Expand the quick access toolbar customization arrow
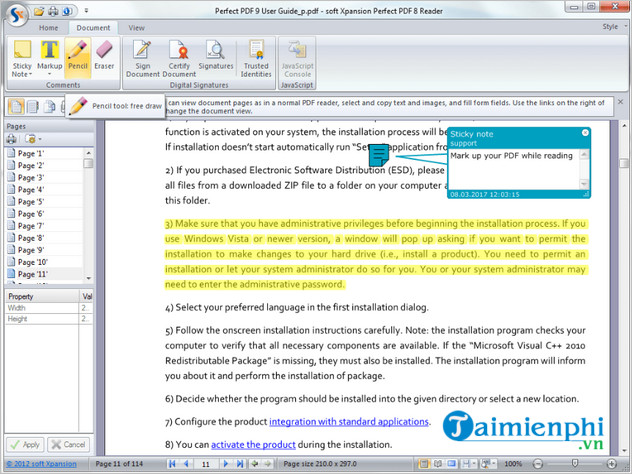Screen dimensions: 632x474 click(86, 11)
